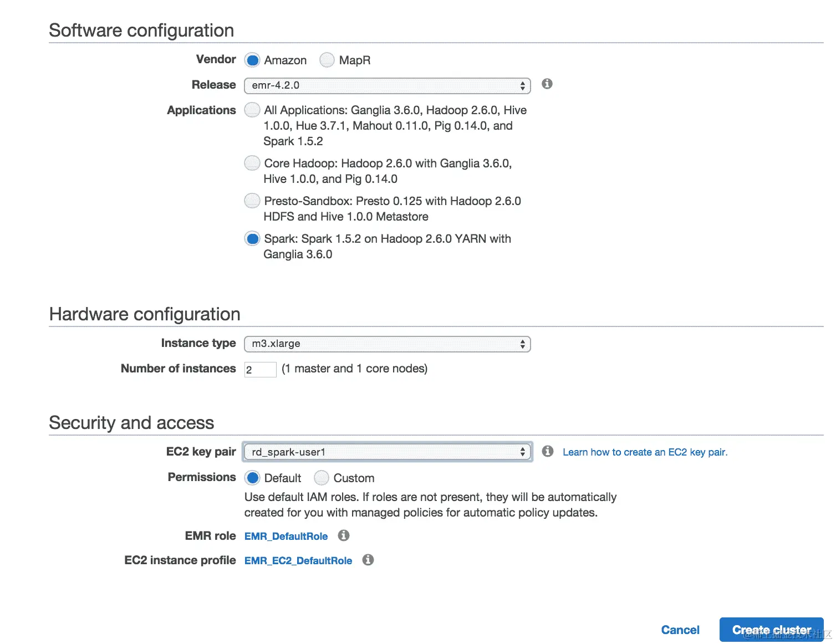Select the Presto-Sandbox application option

tap(252, 201)
